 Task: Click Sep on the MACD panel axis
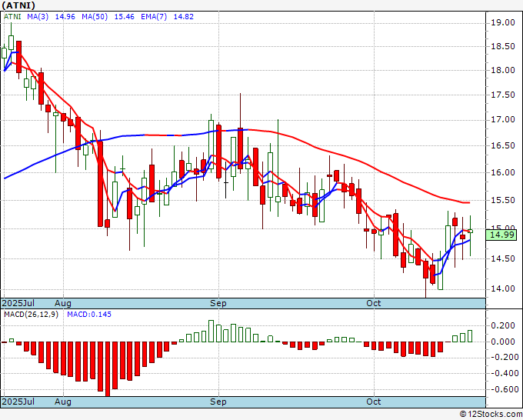(x=218, y=402)
